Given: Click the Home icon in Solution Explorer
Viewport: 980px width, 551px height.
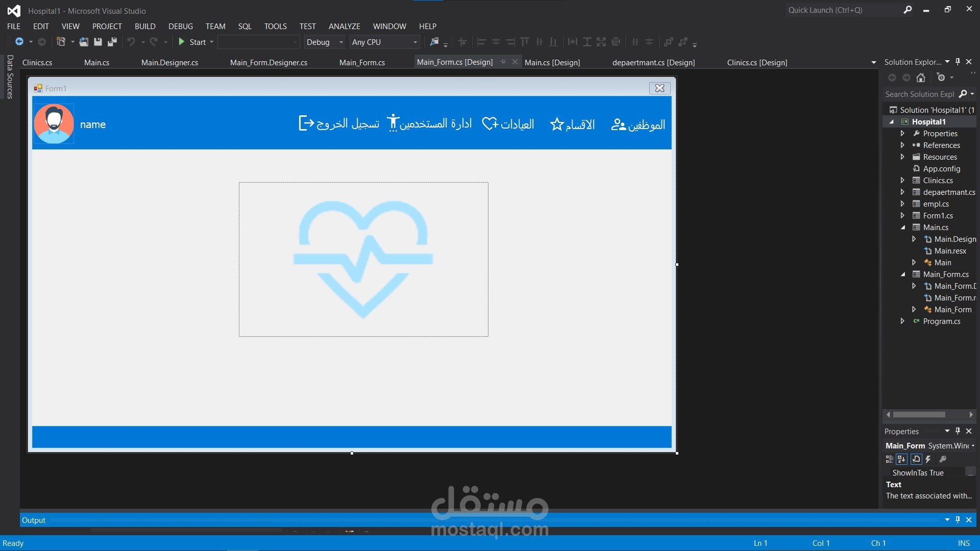Looking at the screenshot, I should click(x=921, y=78).
